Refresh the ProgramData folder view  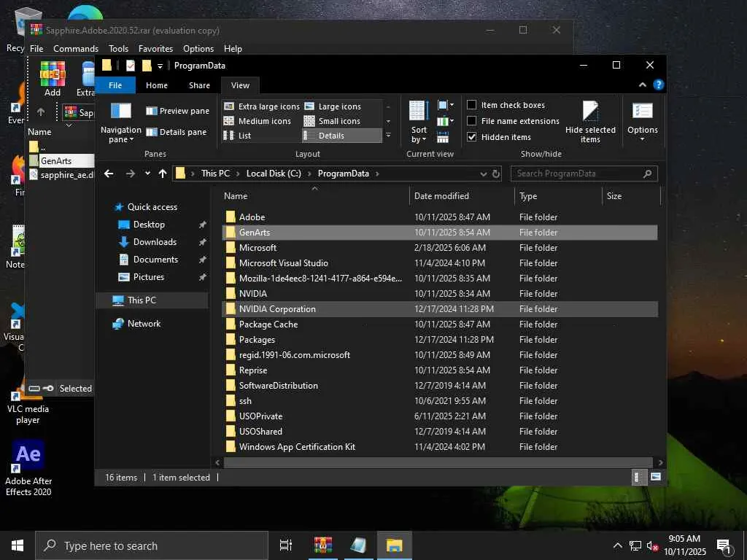[x=496, y=174]
